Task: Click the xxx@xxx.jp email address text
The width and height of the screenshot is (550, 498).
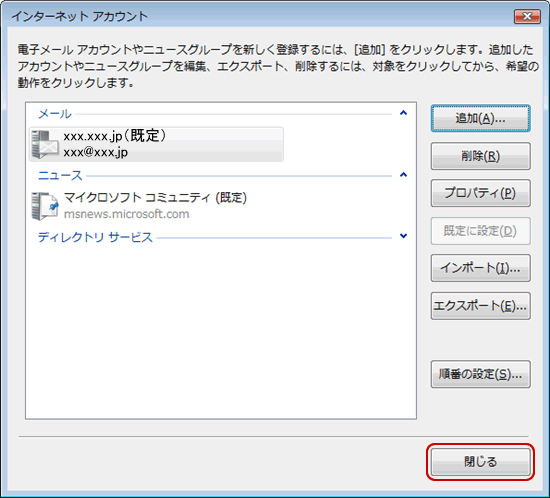Action: tap(95, 152)
